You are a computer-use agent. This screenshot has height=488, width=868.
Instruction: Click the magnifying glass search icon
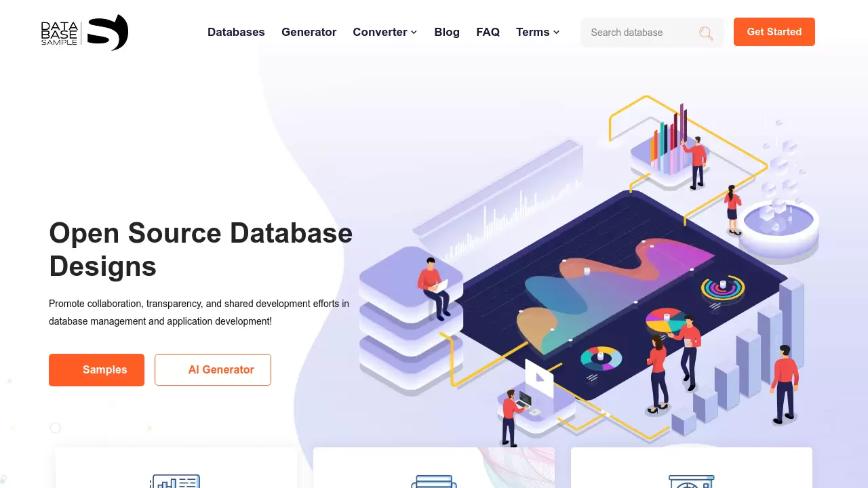tap(706, 33)
